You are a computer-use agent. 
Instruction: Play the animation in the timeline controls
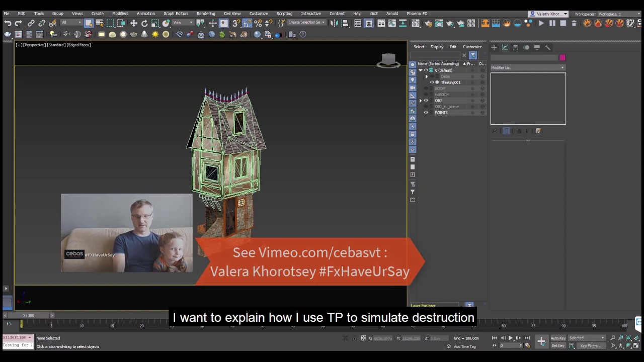(x=510, y=338)
